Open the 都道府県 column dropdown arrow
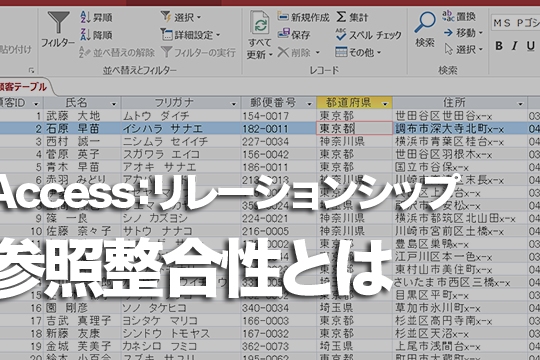The height and width of the screenshot is (360, 540). tap(385, 103)
